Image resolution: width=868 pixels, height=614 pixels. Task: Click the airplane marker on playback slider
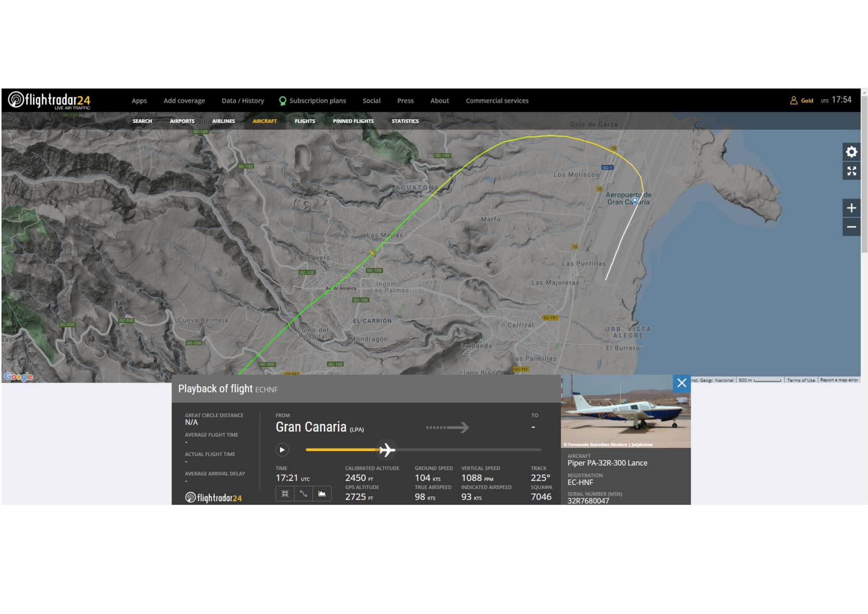[x=387, y=449]
